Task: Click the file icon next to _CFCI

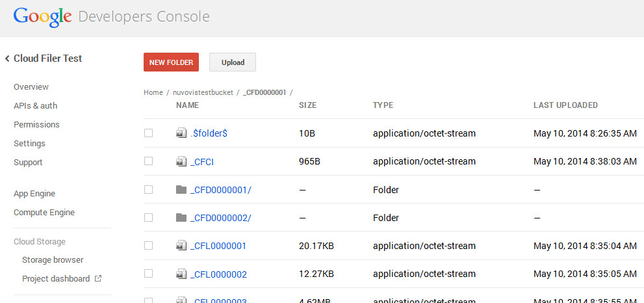Action: [181, 161]
